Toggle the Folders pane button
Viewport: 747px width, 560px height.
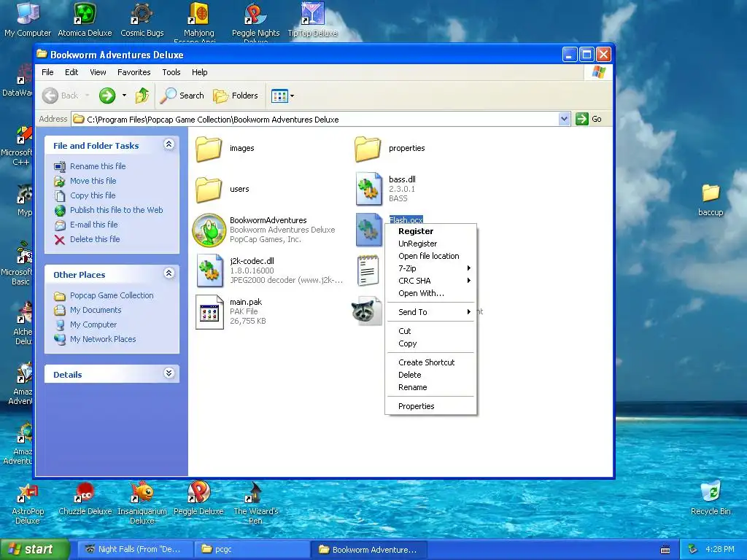tap(236, 96)
